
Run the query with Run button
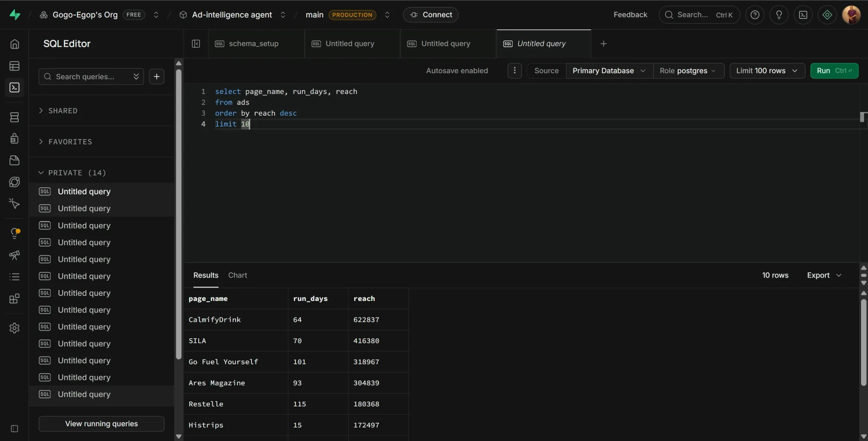point(834,71)
